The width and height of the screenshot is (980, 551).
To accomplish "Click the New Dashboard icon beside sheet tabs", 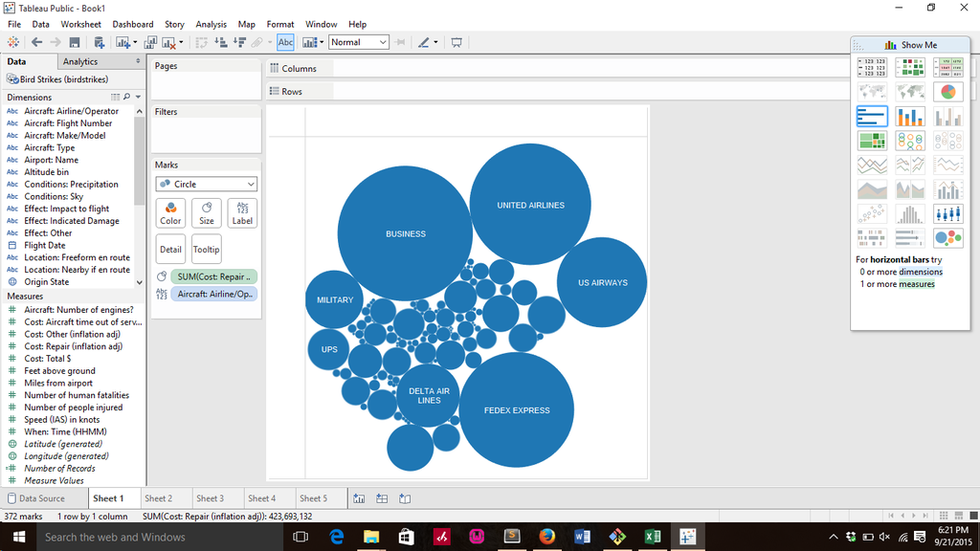I will [x=382, y=498].
